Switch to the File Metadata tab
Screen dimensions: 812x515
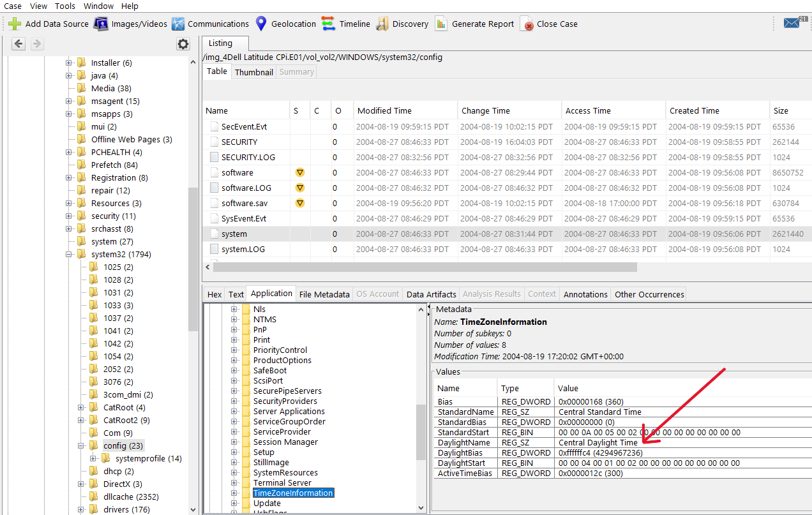(x=324, y=294)
